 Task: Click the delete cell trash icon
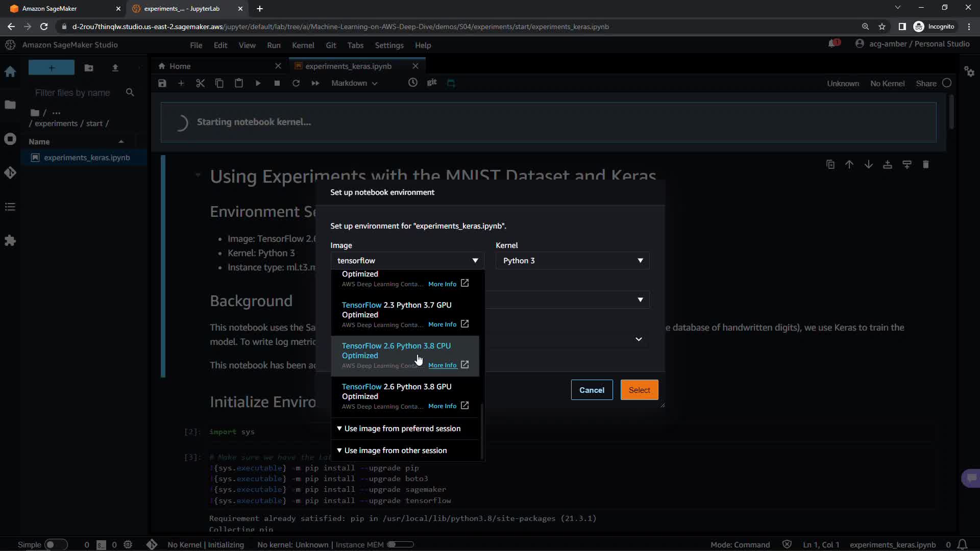925,165
